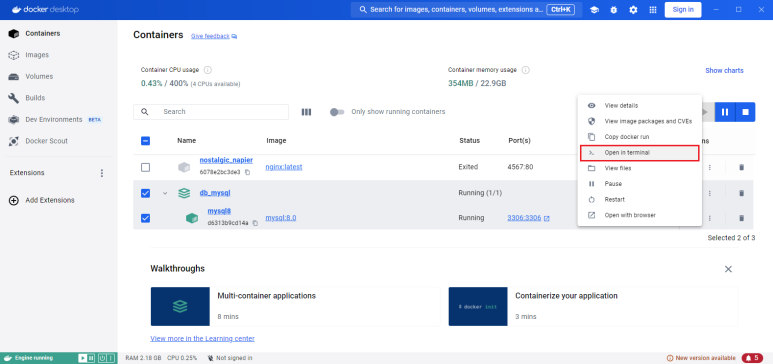Go to Containers in the sidebar
The image size is (773, 364).
59,34
